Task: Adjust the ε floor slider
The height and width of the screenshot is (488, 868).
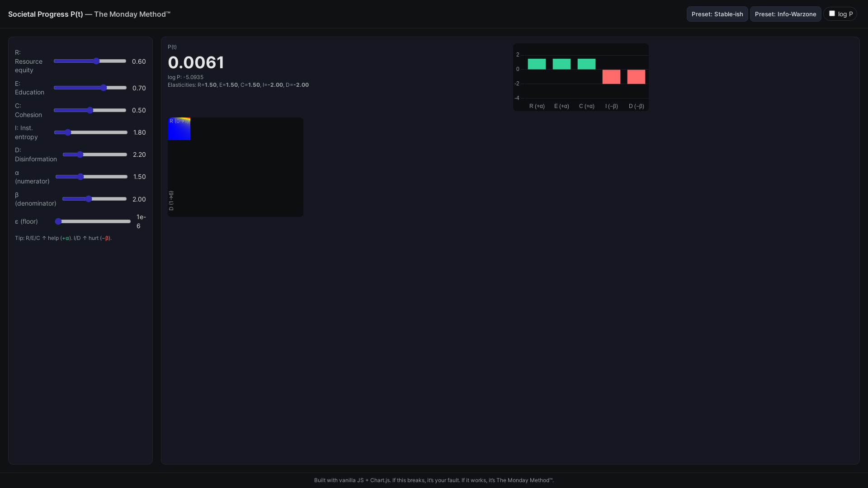Action: click(93, 221)
